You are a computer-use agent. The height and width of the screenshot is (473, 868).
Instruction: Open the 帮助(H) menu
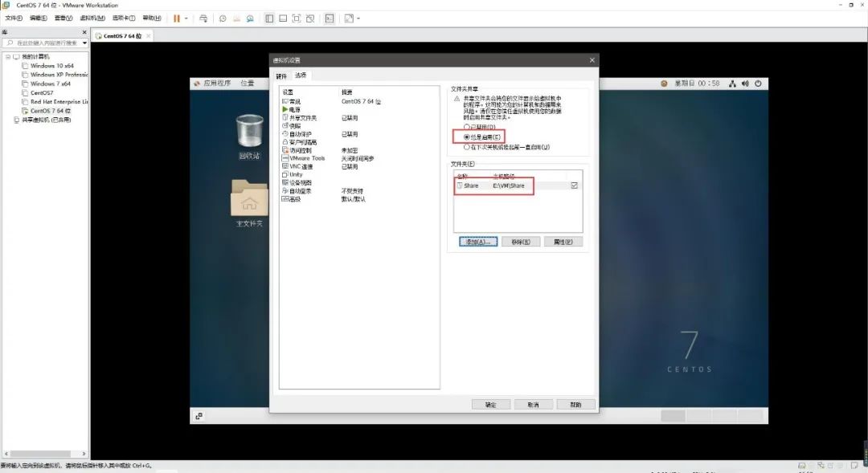(x=152, y=18)
